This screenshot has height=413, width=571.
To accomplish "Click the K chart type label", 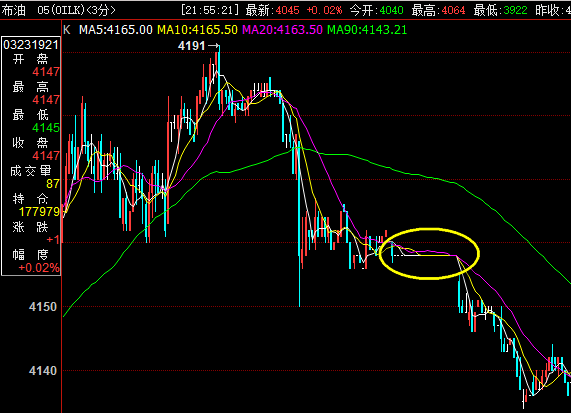I will (x=67, y=30).
